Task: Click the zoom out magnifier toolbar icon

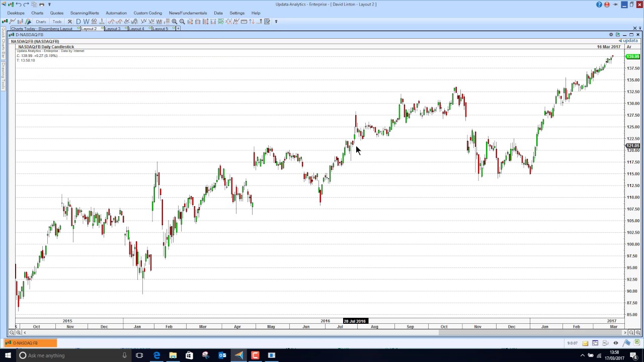Action: point(182,22)
